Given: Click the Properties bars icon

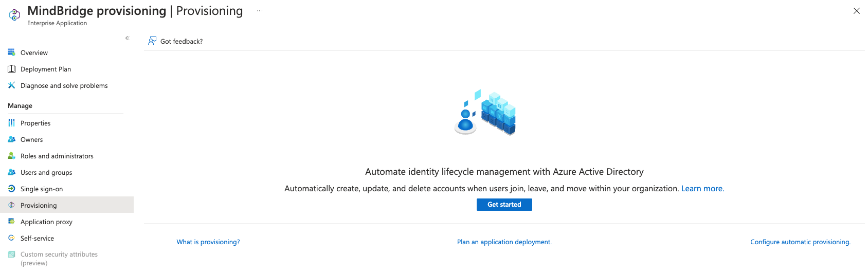Looking at the screenshot, I should click(x=11, y=123).
